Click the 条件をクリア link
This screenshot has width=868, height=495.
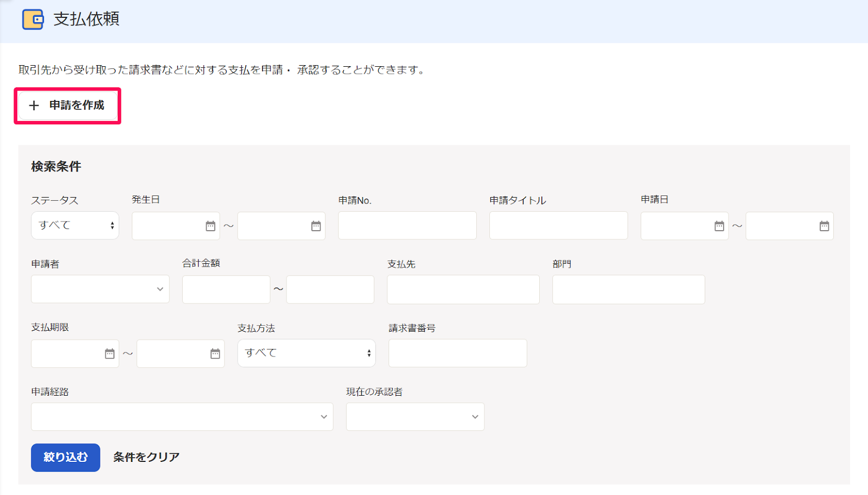click(x=146, y=458)
